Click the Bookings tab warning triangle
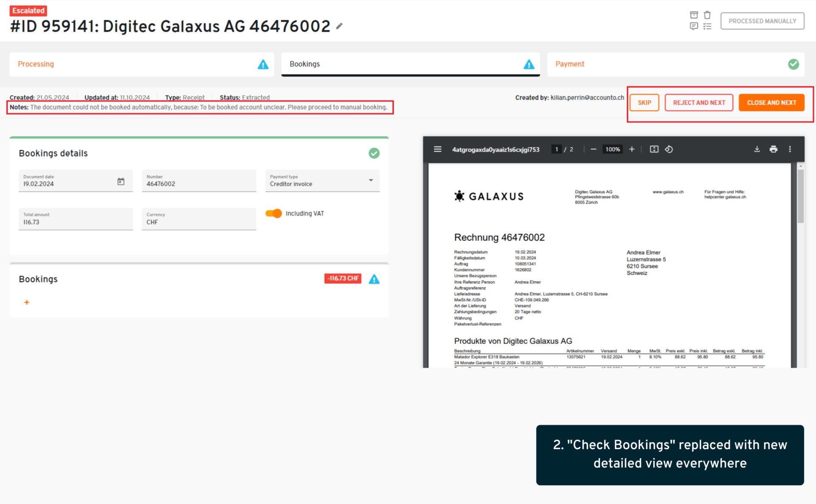The width and height of the screenshot is (816, 504). [x=529, y=64]
